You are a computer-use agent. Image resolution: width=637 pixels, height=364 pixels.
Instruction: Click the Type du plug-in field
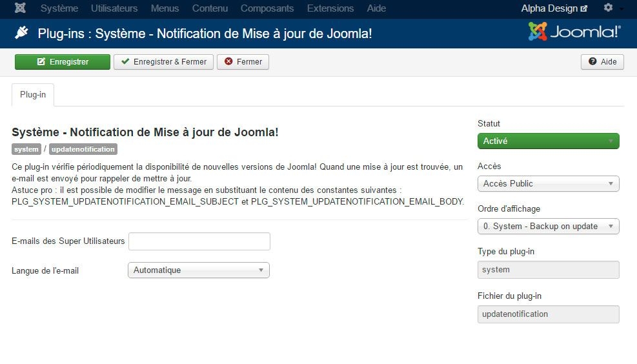(549, 270)
